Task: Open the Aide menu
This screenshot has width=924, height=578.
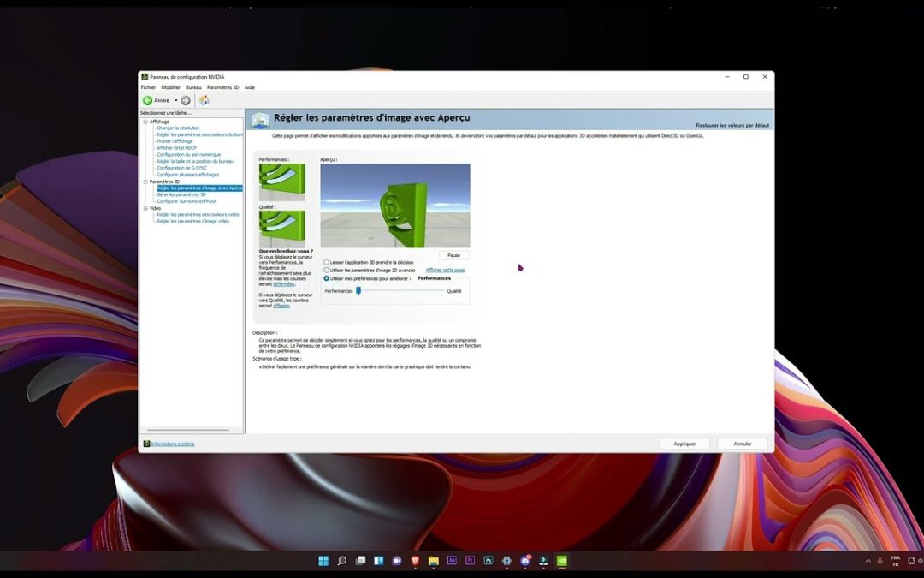Action: (250, 87)
